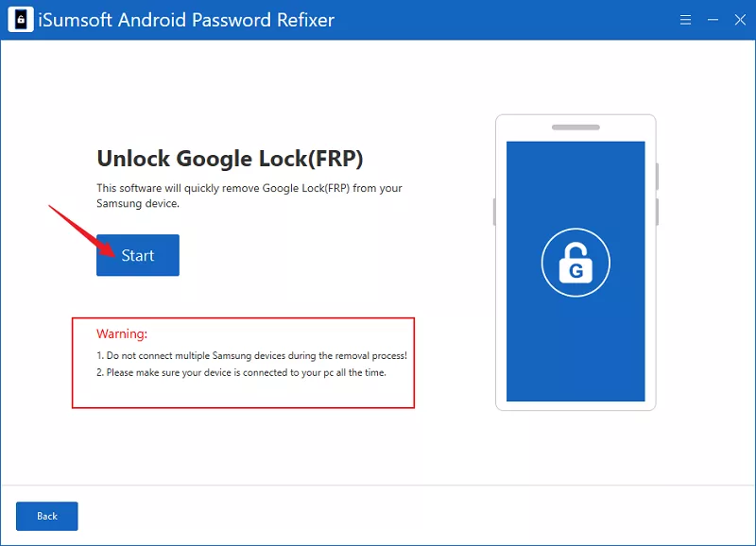Click the Unlock Google Lock(FRP) heading
Image resolution: width=756 pixels, height=546 pixels.
(230, 159)
